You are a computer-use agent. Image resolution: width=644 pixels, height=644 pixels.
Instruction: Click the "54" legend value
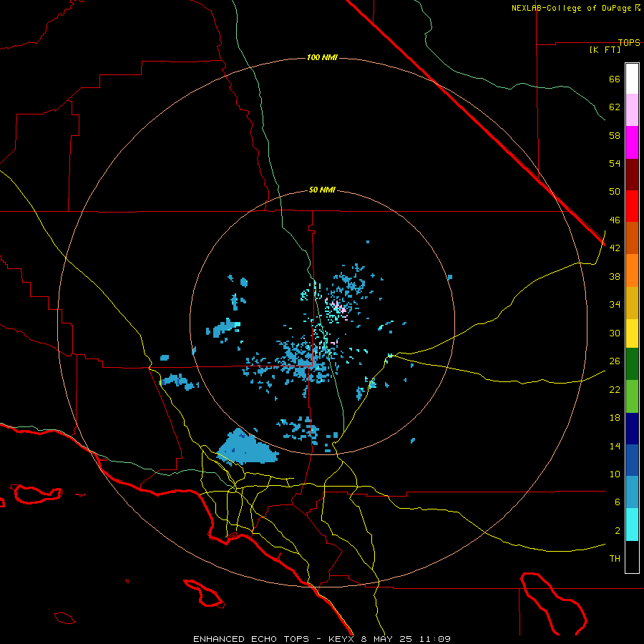click(615, 163)
